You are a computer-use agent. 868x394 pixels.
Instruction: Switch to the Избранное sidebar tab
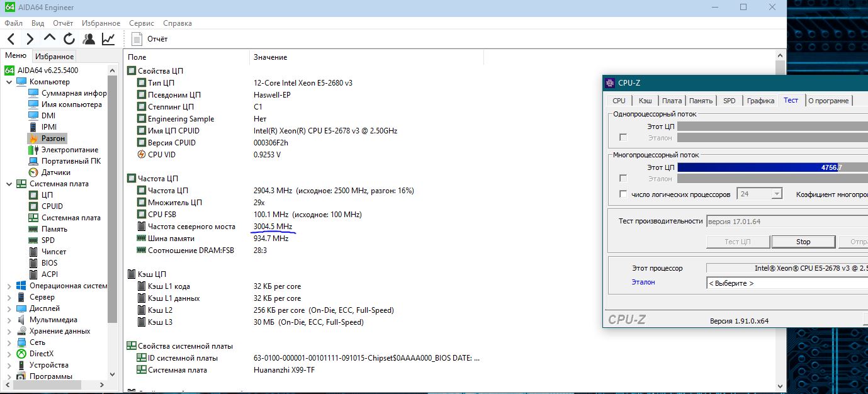tap(54, 57)
